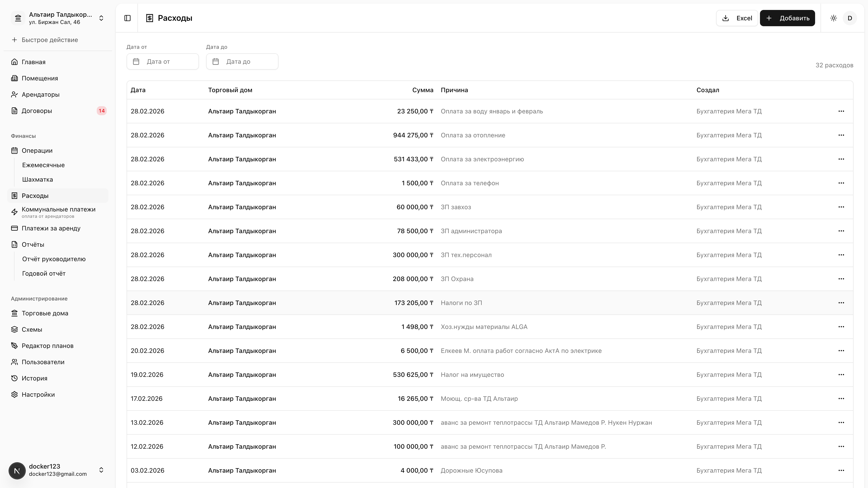
Task: Open row actions for Оплата за отопление
Action: point(841,135)
